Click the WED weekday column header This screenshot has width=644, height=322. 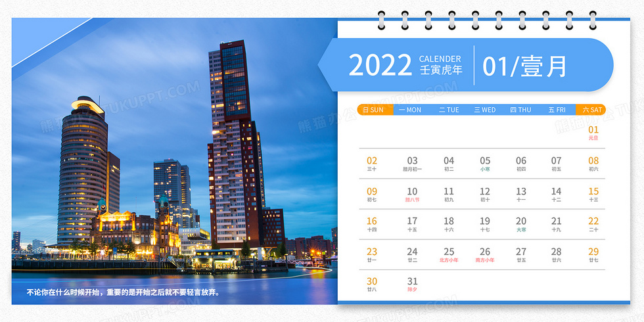pos(485,110)
